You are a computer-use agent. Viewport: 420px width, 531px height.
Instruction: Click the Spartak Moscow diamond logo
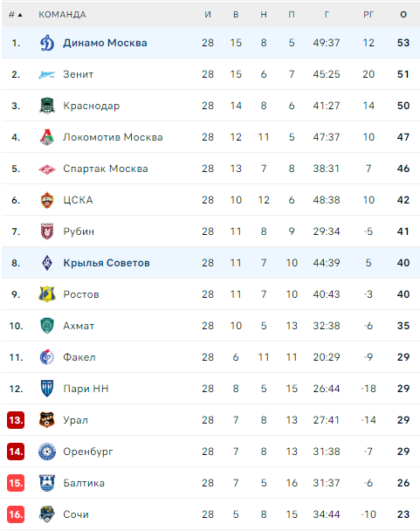click(47, 169)
